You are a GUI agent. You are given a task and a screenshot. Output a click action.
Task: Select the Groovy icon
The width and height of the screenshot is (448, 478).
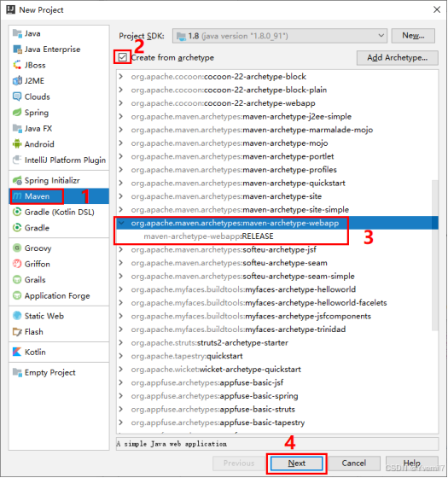pos(17,248)
